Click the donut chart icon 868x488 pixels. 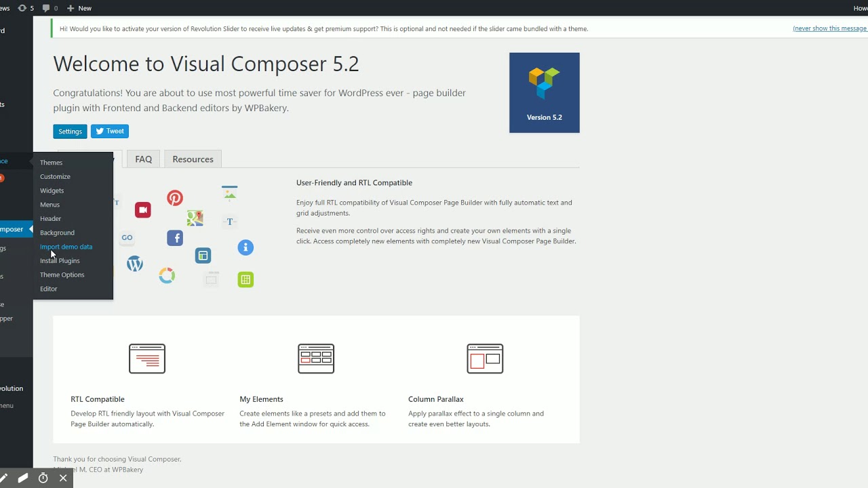point(167,276)
